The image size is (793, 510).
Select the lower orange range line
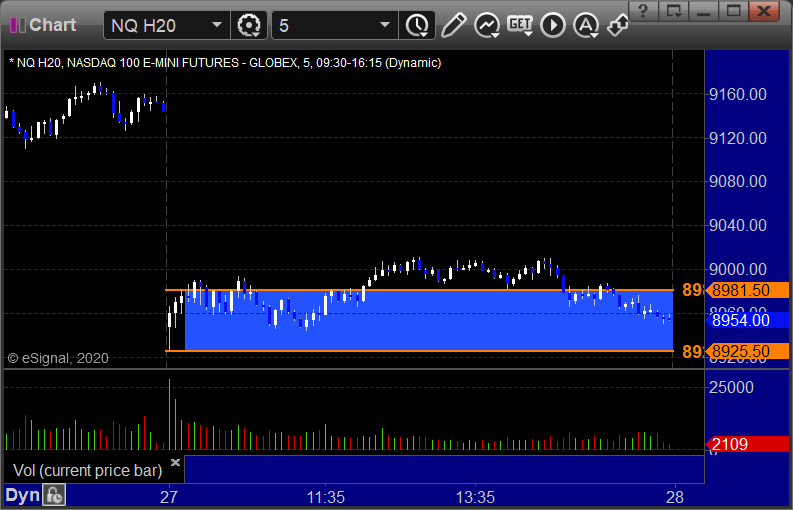(419, 351)
